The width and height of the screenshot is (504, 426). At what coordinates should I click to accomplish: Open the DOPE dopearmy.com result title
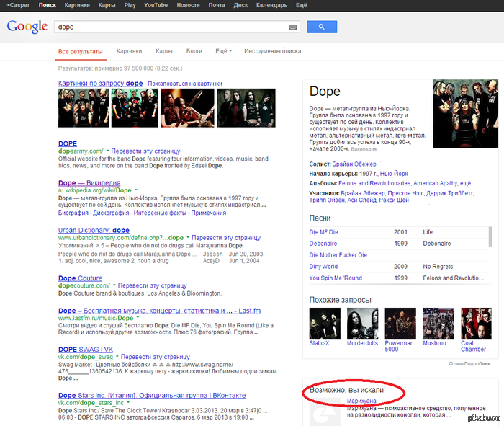pyautogui.click(x=68, y=143)
